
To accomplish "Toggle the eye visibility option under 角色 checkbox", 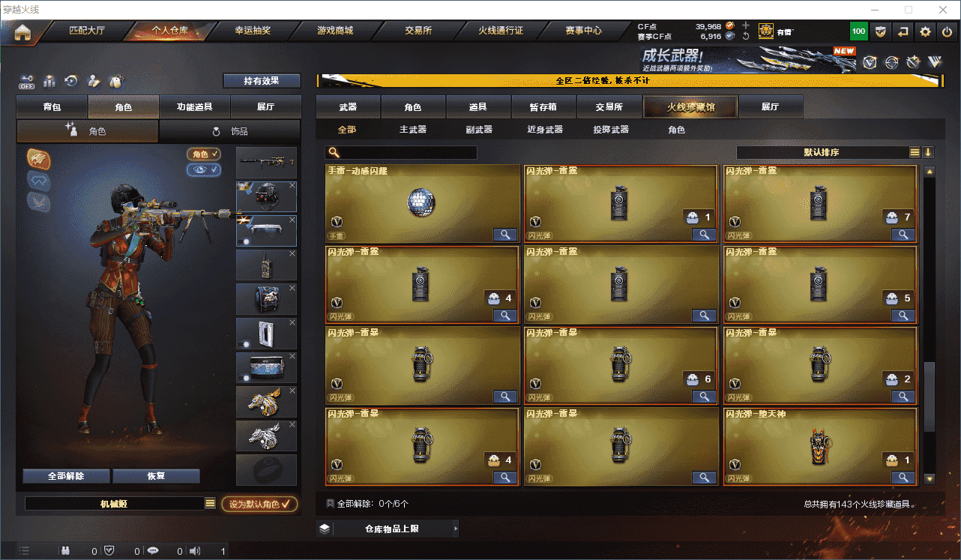I will click(x=204, y=170).
